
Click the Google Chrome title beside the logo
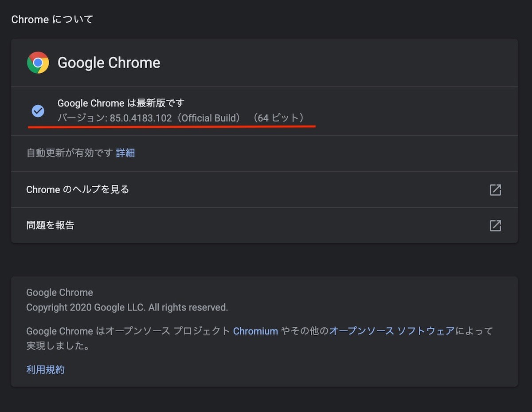pos(109,63)
